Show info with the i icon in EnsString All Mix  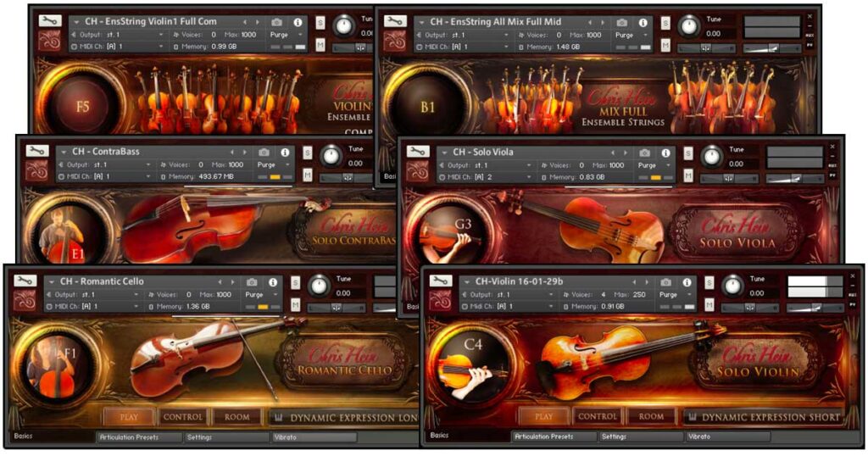tap(643, 22)
